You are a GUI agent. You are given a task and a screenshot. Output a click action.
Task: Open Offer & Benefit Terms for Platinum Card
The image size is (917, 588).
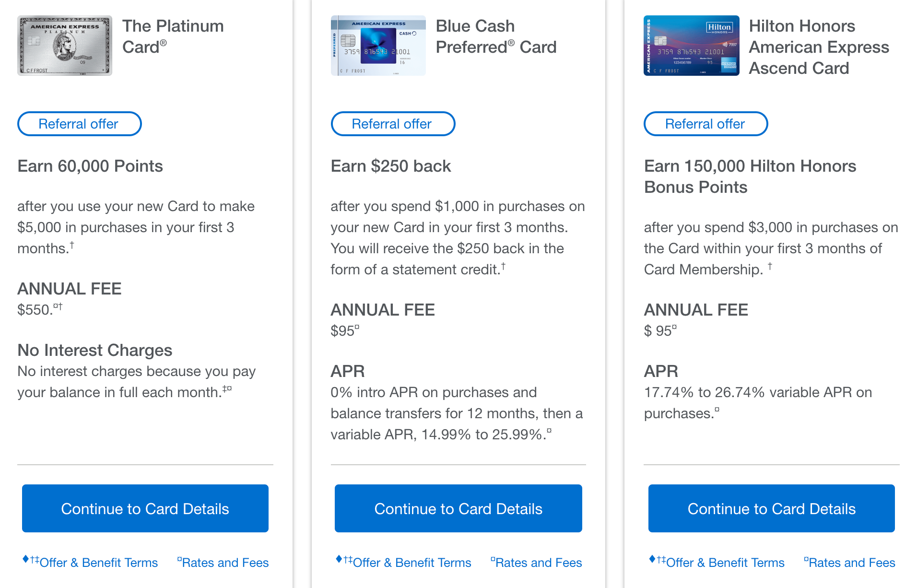click(98, 563)
